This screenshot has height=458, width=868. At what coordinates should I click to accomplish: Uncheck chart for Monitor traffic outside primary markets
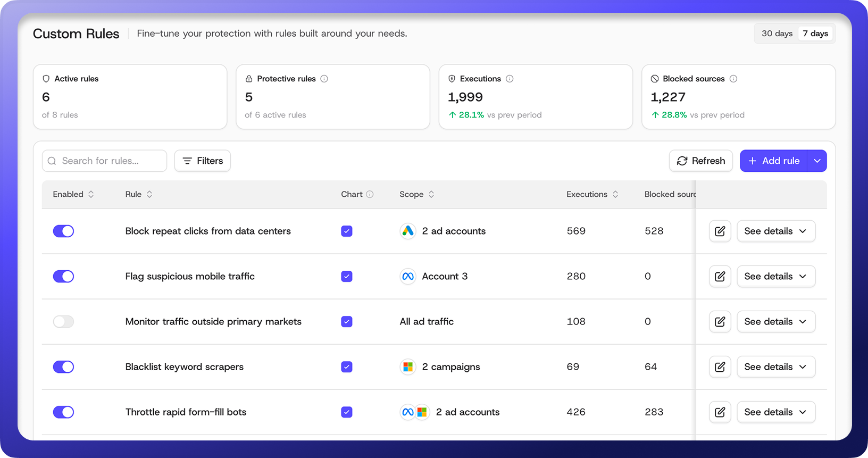(x=347, y=321)
